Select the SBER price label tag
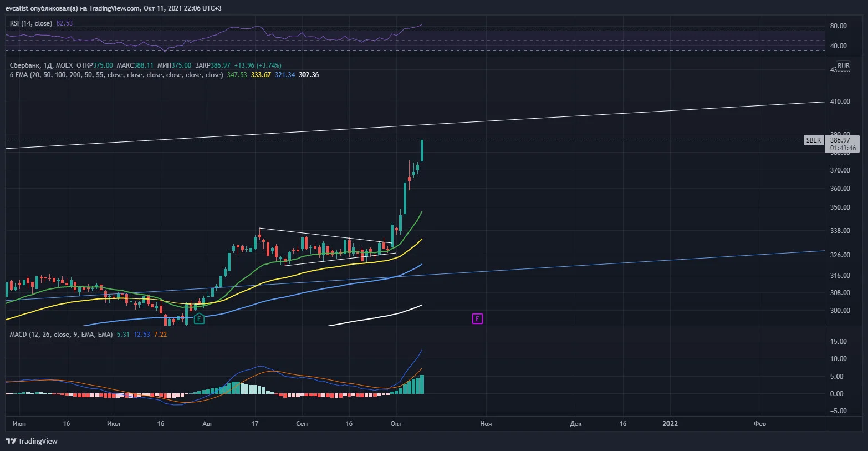 813,140
